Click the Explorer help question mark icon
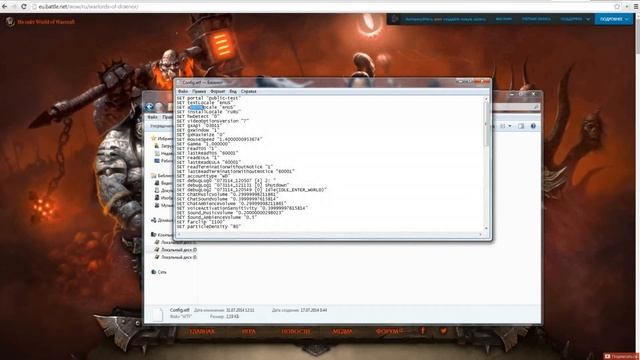Image resolution: width=640 pixels, height=360 pixels. point(533,126)
